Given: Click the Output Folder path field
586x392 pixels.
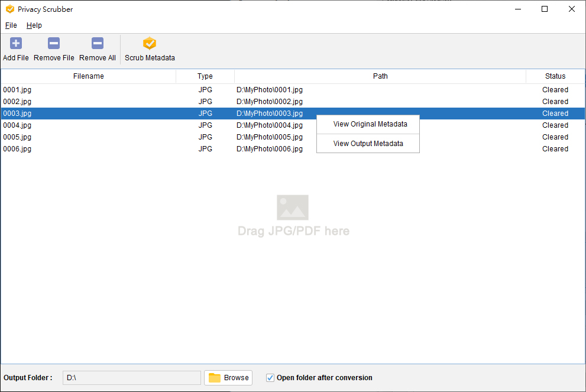Looking at the screenshot, I should (x=131, y=378).
